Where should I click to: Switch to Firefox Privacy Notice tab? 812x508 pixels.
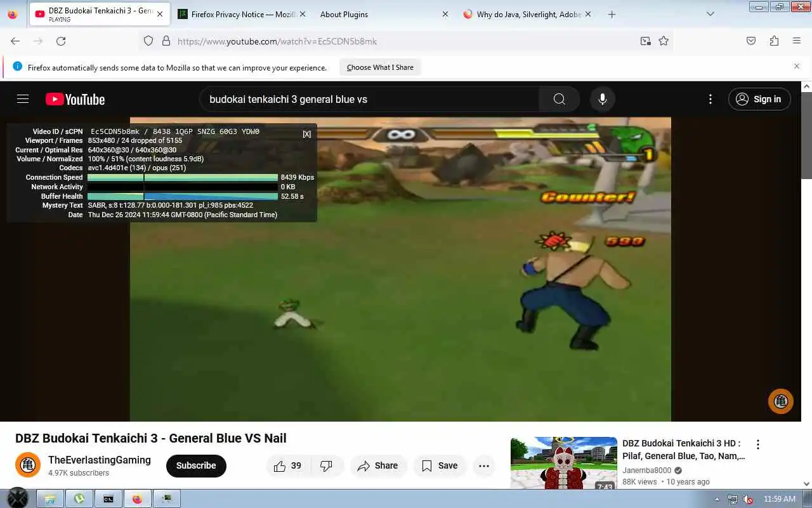241,14
